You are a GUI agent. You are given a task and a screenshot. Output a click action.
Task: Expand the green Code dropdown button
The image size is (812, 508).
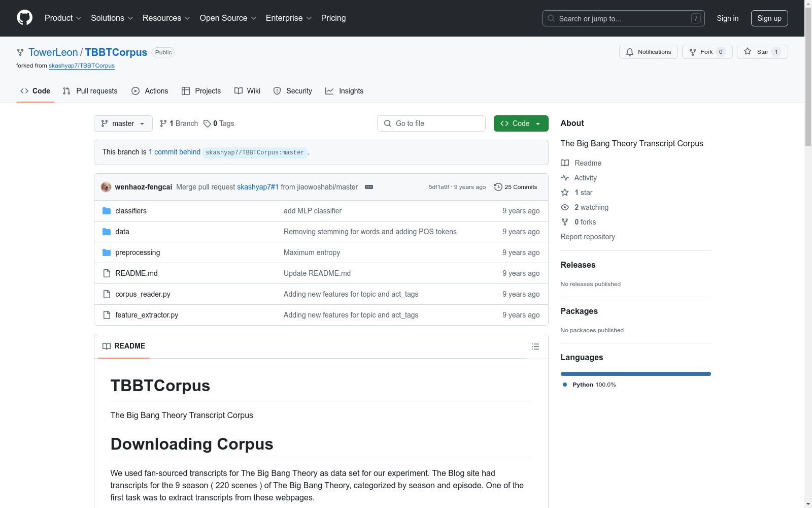point(521,123)
